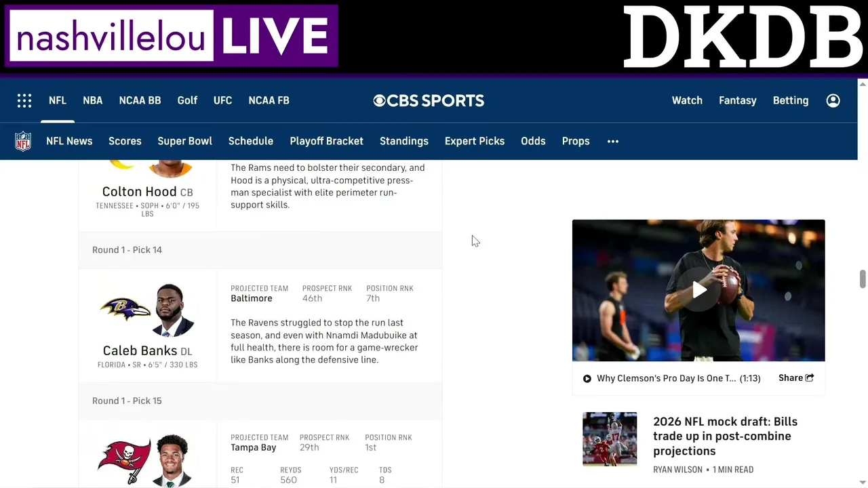Click the Round 1 - Pick 14 header

coord(127,250)
